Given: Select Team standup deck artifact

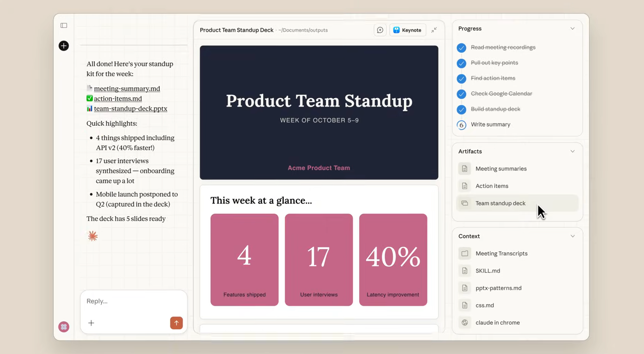Looking at the screenshot, I should pyautogui.click(x=500, y=203).
